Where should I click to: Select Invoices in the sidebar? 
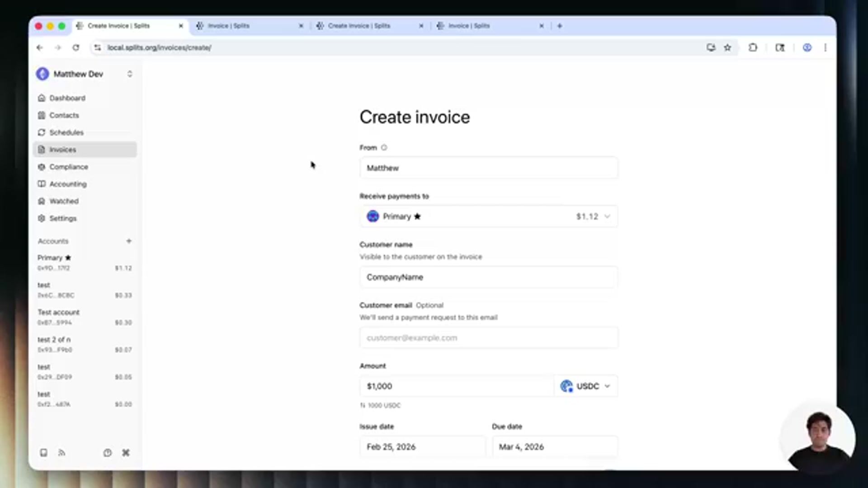point(62,149)
